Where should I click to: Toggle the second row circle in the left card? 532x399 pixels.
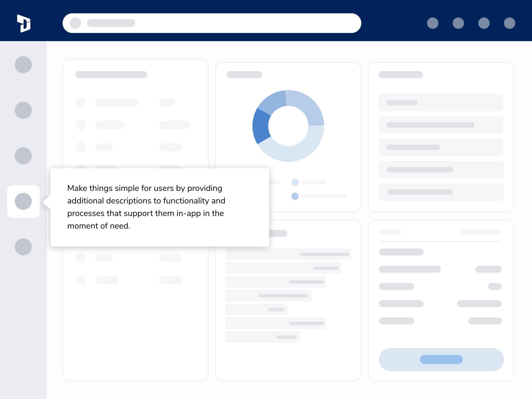click(x=81, y=125)
